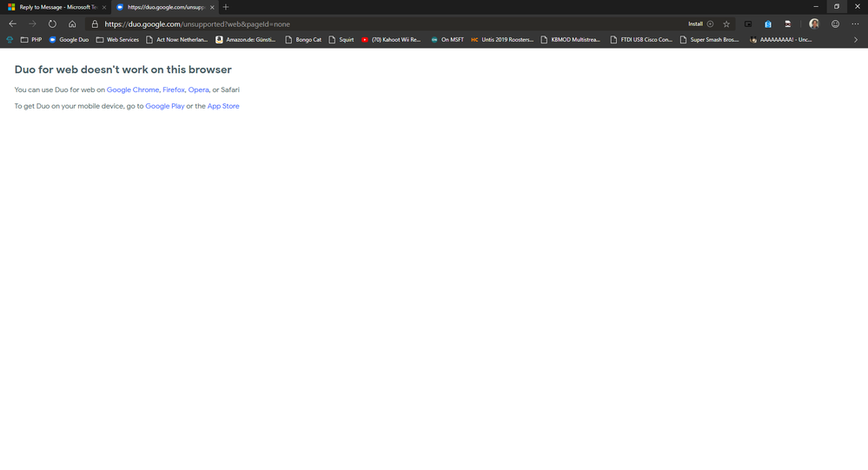Open the PHP bookmarks folder
Image resolution: width=868 pixels, height=470 pixels.
pyautogui.click(x=31, y=40)
